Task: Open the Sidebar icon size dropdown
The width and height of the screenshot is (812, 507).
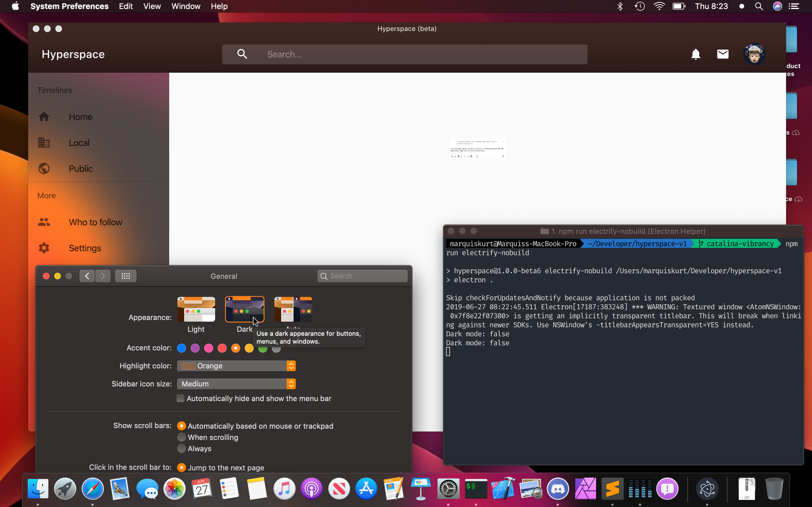Action: (x=236, y=384)
